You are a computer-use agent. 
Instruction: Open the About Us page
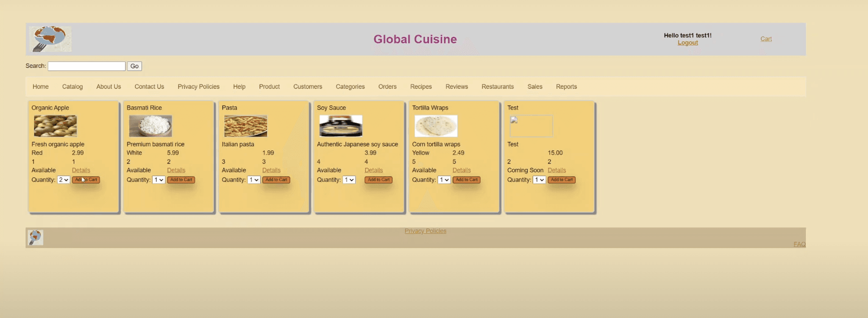coord(108,86)
